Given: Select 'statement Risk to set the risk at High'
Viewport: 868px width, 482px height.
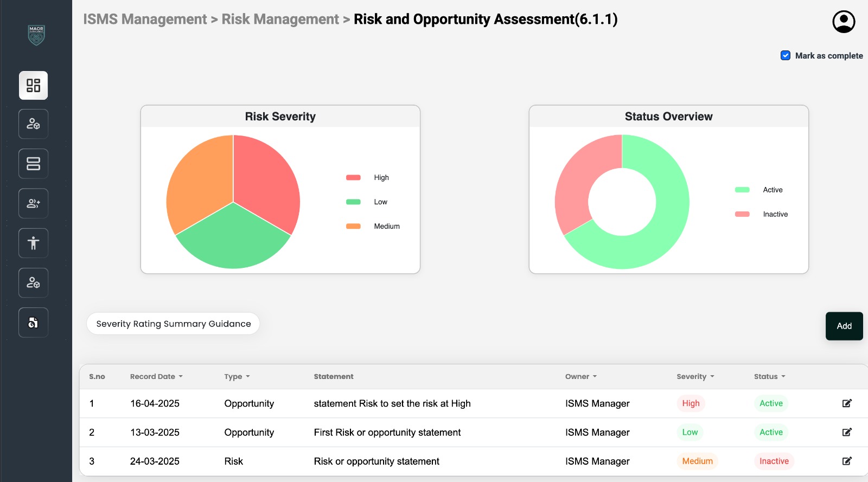Looking at the screenshot, I should (392, 403).
